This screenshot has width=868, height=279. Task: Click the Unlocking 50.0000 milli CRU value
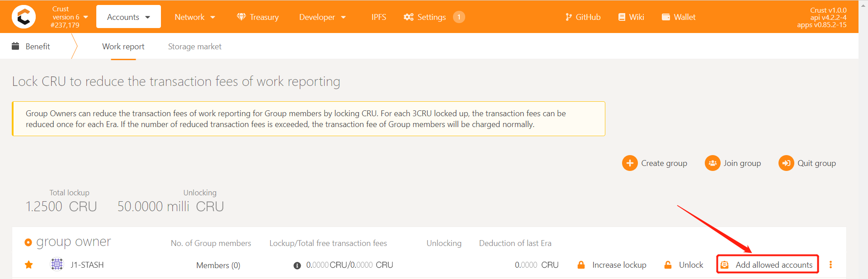tap(170, 206)
